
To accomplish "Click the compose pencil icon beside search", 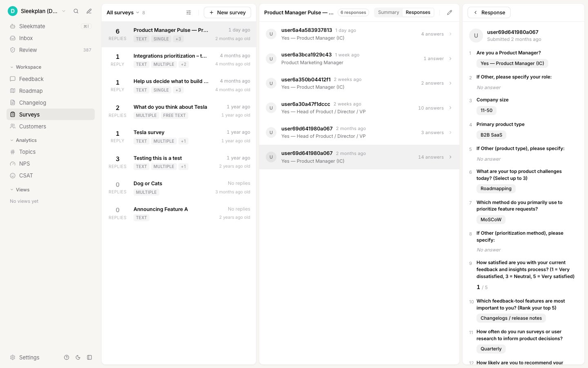I will pyautogui.click(x=89, y=11).
